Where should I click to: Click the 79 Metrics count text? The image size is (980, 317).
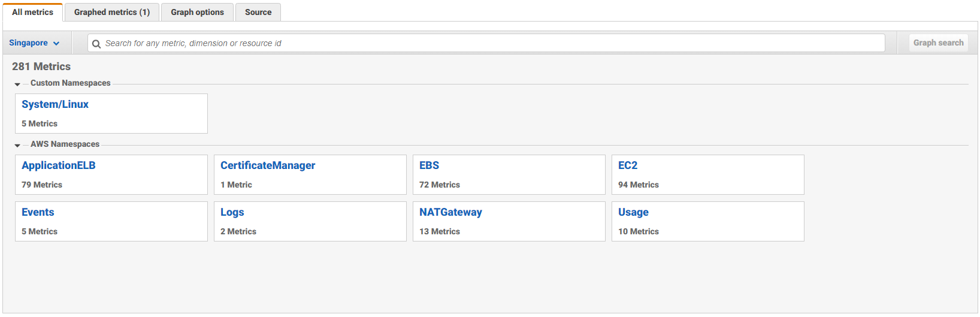[x=42, y=185]
